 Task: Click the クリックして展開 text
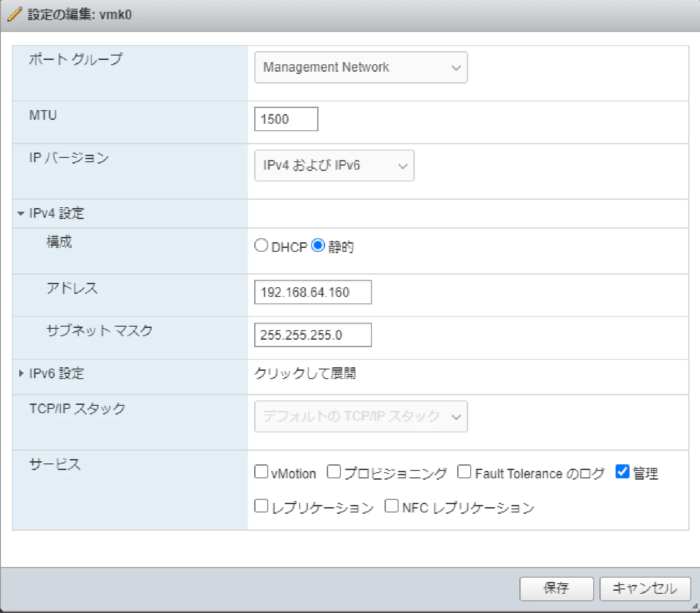[305, 373]
